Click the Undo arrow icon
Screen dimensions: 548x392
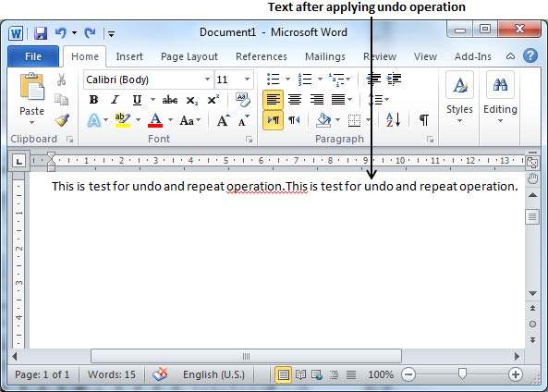pos(61,33)
